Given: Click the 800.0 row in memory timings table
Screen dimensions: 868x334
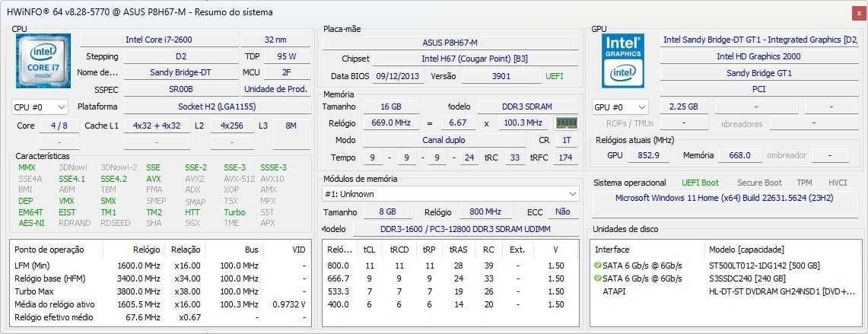Looking at the screenshot, I should click(x=450, y=266).
